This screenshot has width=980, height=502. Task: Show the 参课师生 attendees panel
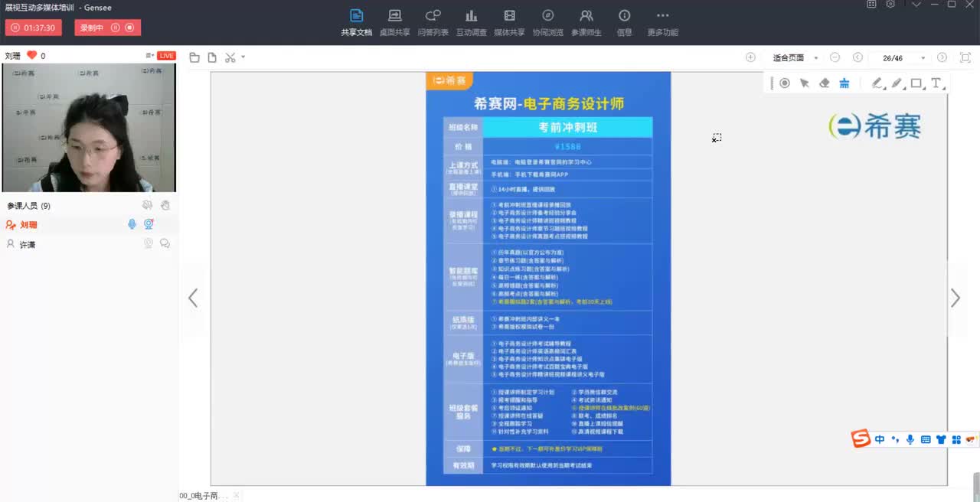tap(586, 23)
